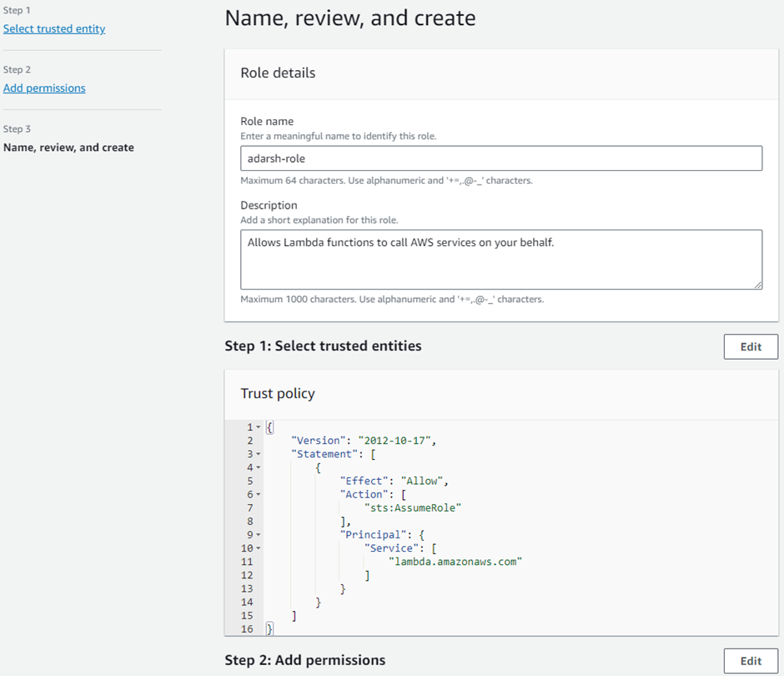Open the Add permissions step link

(x=44, y=88)
